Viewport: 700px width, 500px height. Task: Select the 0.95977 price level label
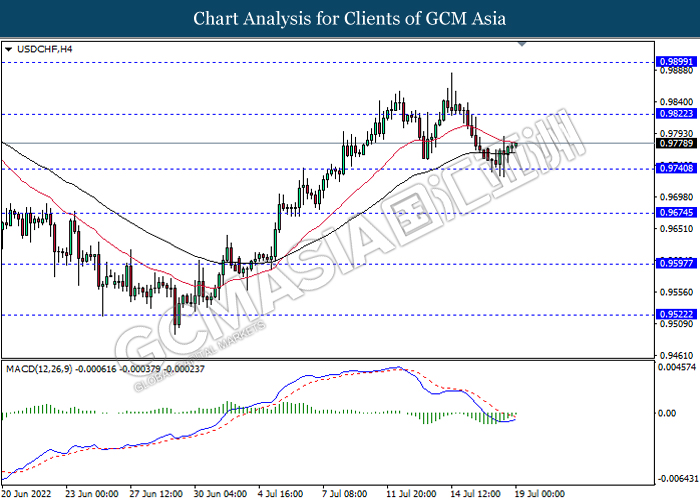(676, 263)
